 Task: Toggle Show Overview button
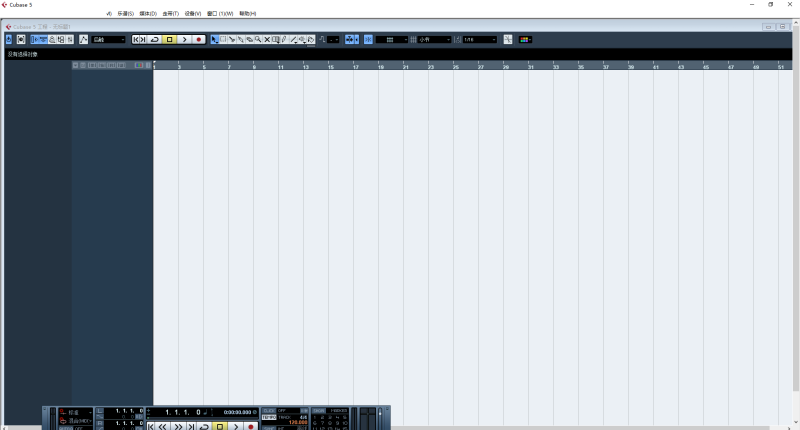(52, 39)
